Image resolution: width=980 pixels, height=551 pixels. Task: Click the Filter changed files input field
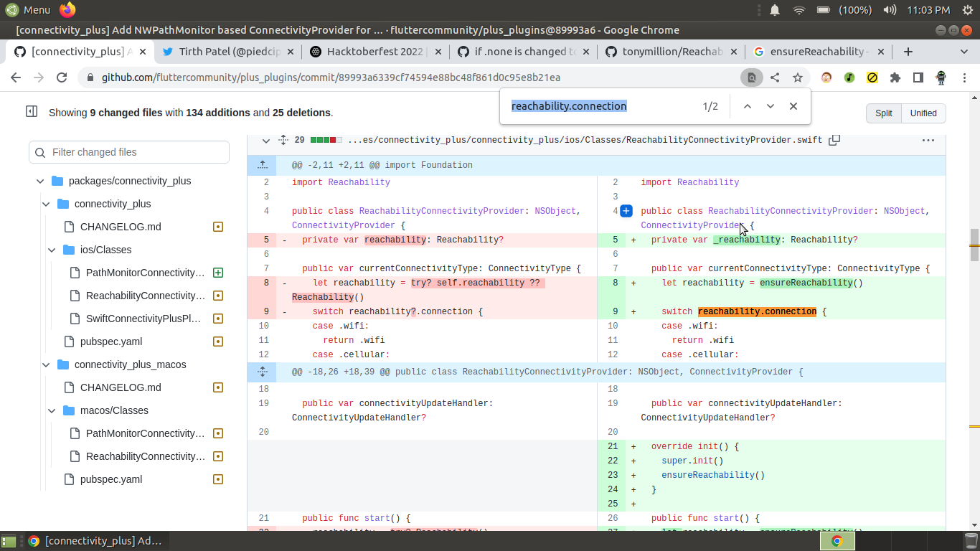[129, 152]
